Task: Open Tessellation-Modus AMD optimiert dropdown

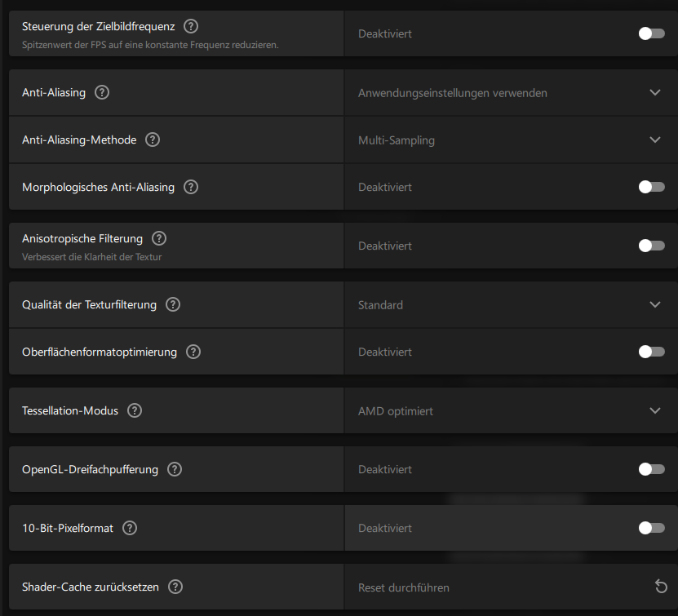Action: [x=654, y=410]
